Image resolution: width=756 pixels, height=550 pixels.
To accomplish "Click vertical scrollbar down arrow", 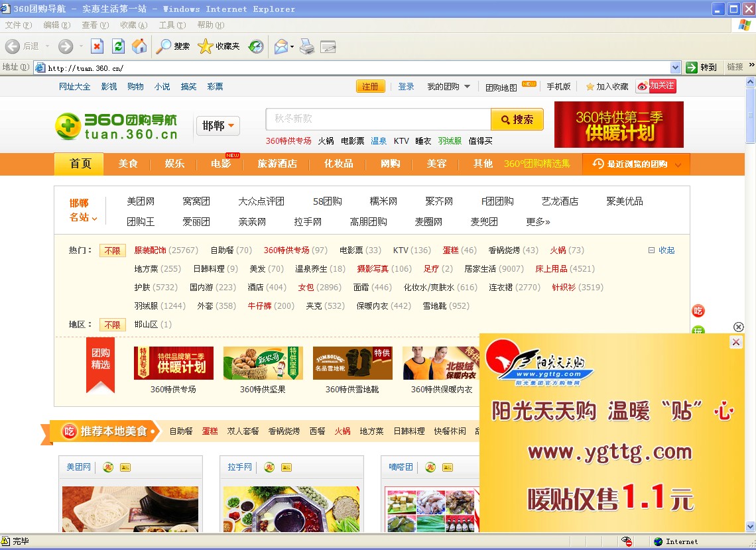I will coord(750,526).
